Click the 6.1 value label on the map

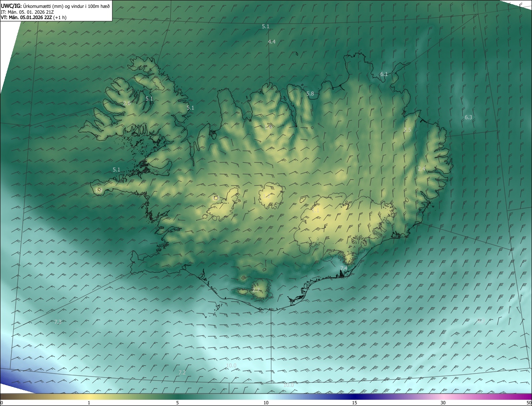point(384,74)
